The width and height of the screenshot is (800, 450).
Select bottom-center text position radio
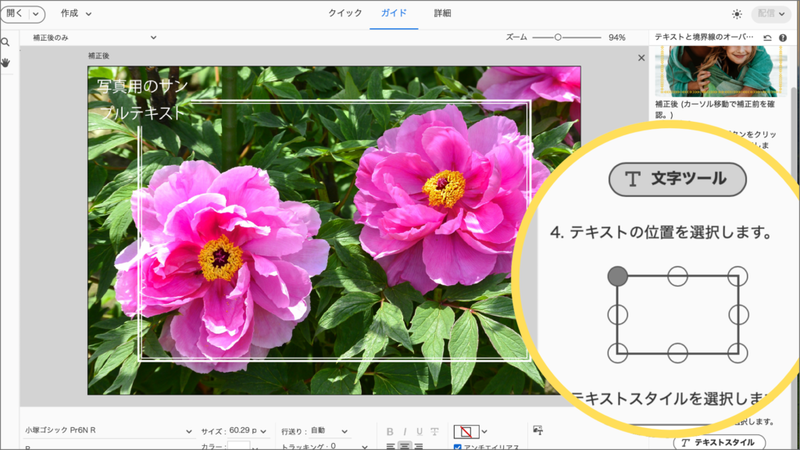tap(678, 353)
